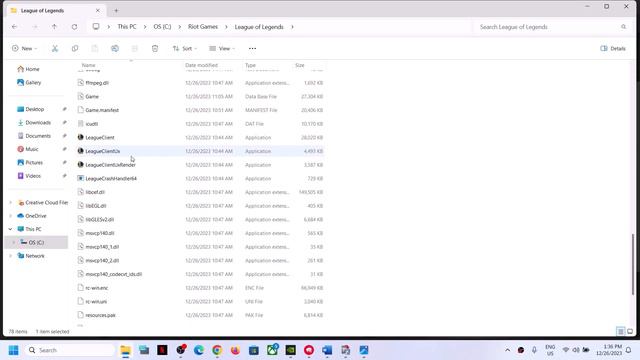Go up one folder level arrow
Image resolution: width=640 pixels, height=360 pixels.
click(54, 27)
